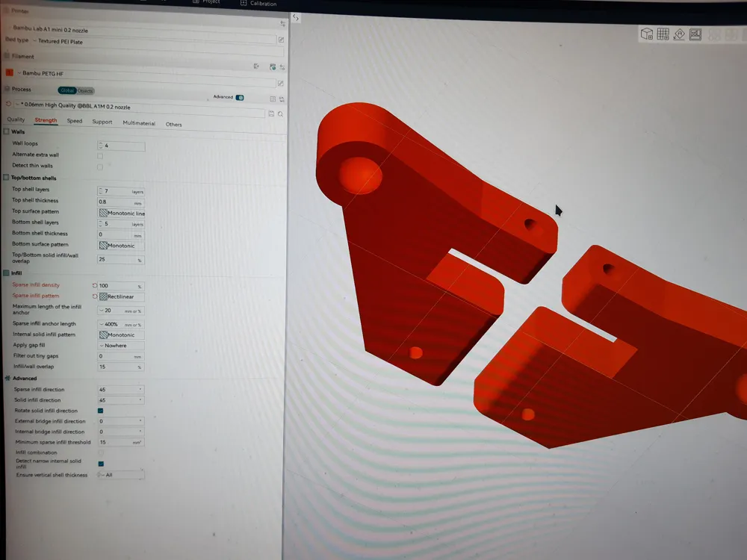The image size is (747, 560).
Task: Open Sparse infill pattern Rectilinear dropdown
Action: click(x=121, y=296)
